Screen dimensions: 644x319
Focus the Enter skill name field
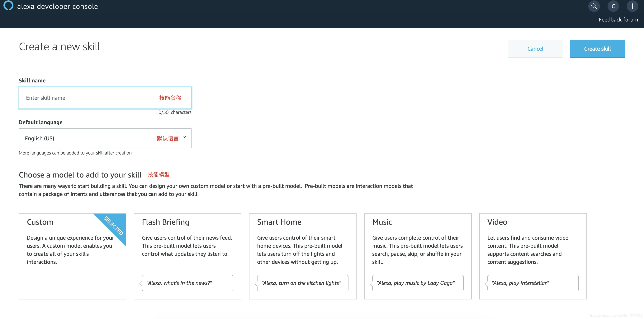[x=105, y=98]
